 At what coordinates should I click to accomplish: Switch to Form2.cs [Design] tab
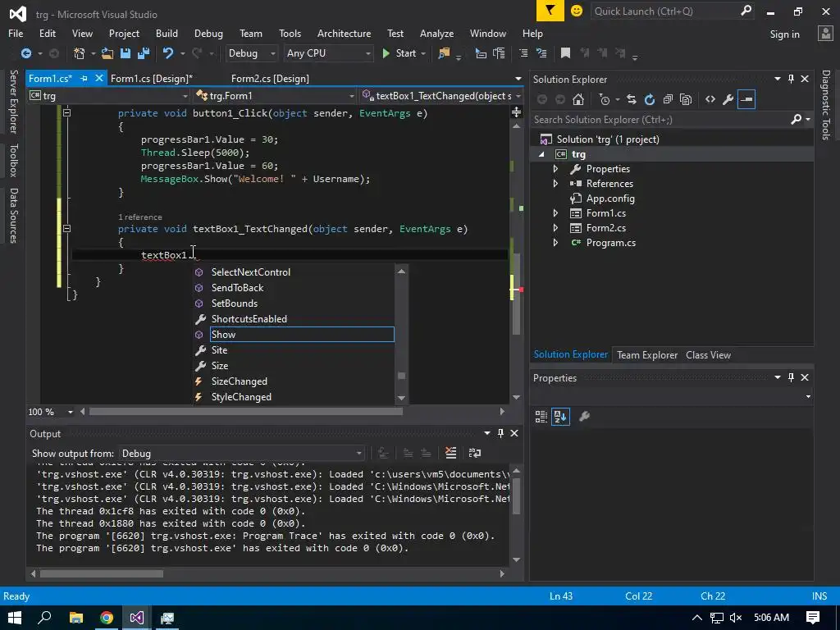[270, 78]
